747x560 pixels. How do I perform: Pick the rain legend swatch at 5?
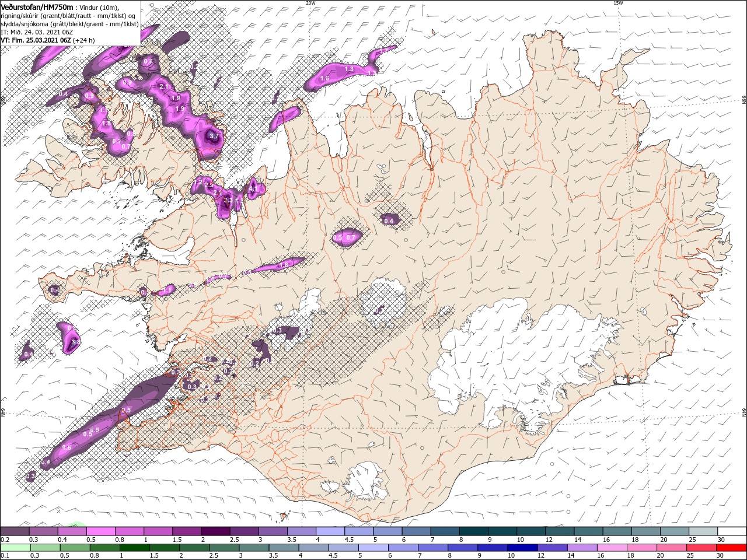(373, 548)
